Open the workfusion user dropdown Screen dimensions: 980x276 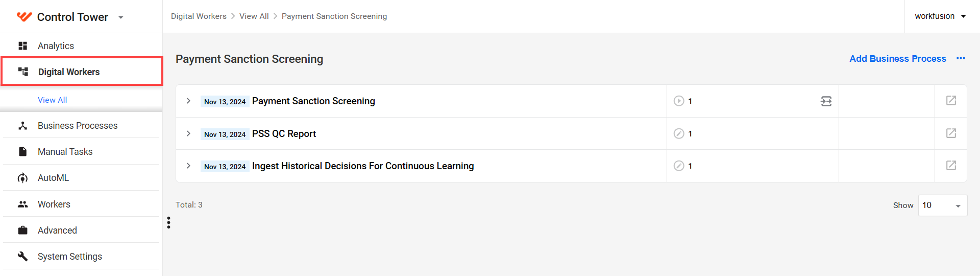click(941, 16)
